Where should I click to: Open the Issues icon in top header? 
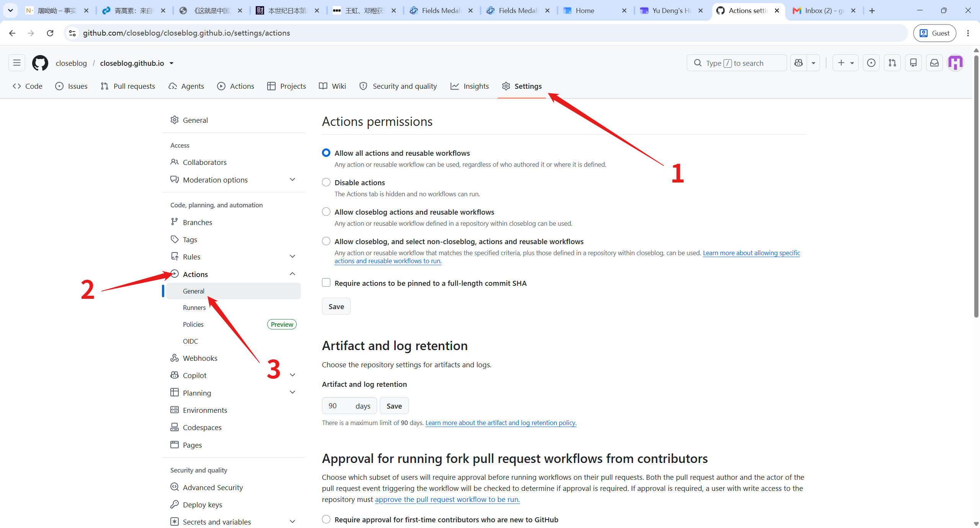[x=871, y=63]
